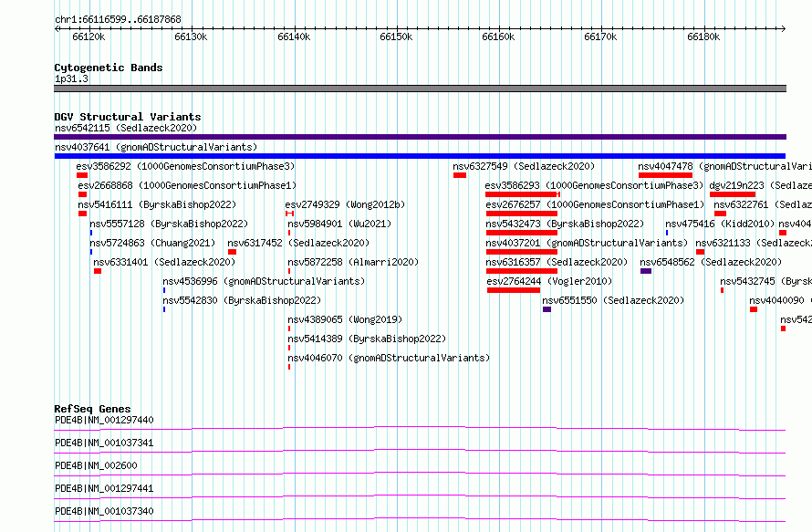Image resolution: width=812 pixels, height=532 pixels.
Task: Open nsv5872258 (Almarri2020) variant
Action: coord(353,262)
